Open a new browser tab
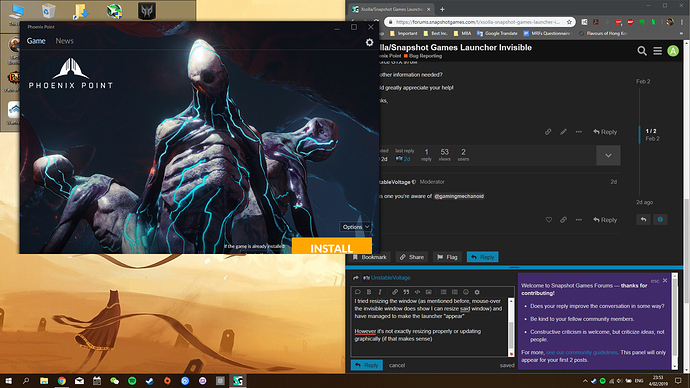Screen dimensions: 690x388 (x=442, y=9)
